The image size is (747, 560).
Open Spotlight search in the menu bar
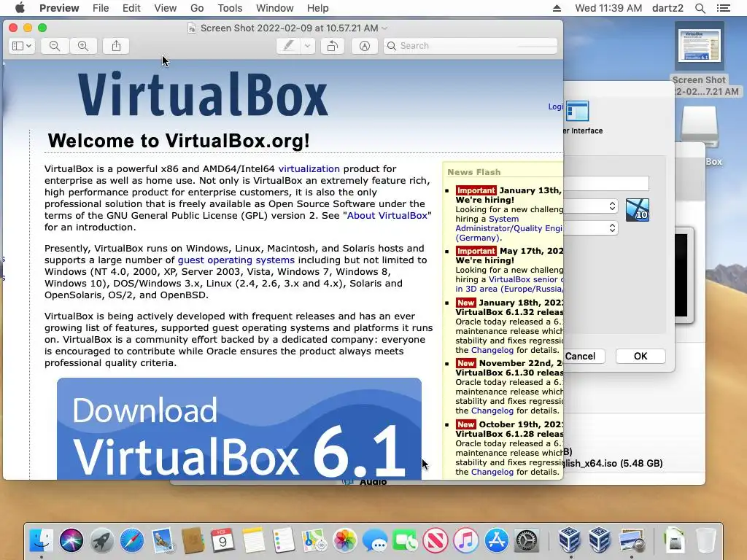point(700,8)
